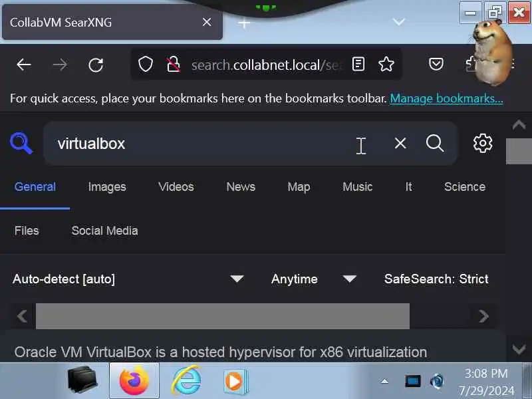Select the It category tab
This screenshot has height=399, width=532.
[x=408, y=187]
